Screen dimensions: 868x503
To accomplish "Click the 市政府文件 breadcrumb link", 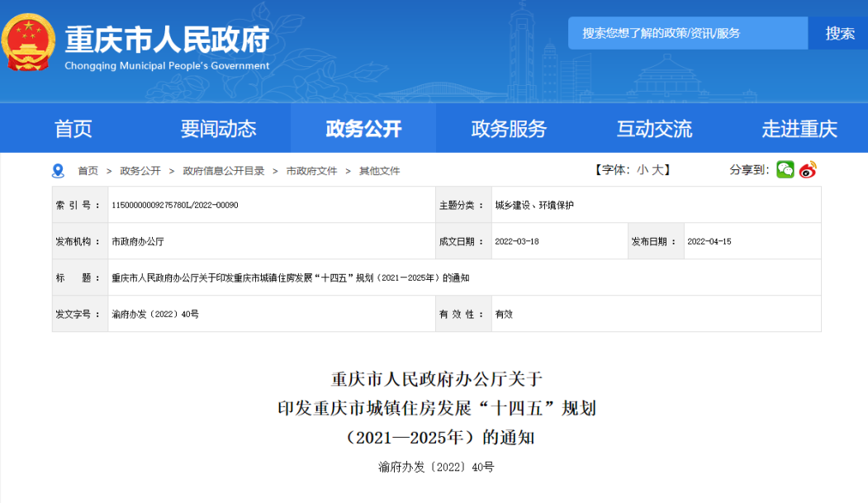I will click(311, 171).
